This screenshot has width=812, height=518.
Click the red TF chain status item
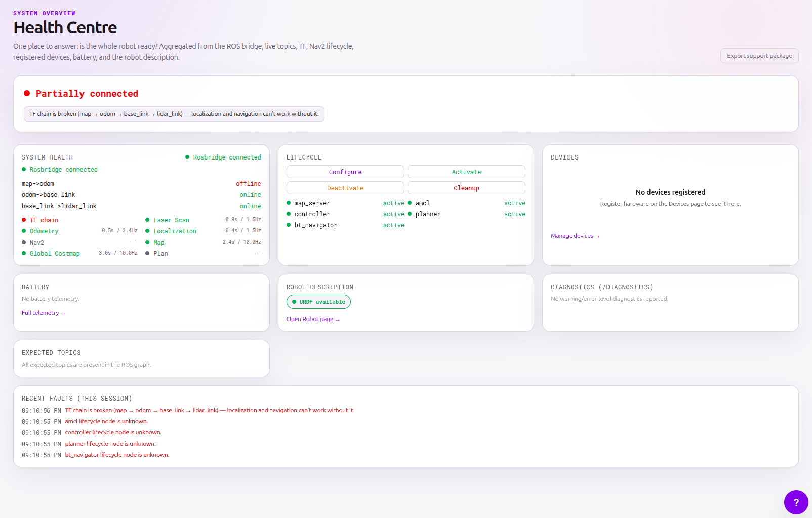point(40,220)
